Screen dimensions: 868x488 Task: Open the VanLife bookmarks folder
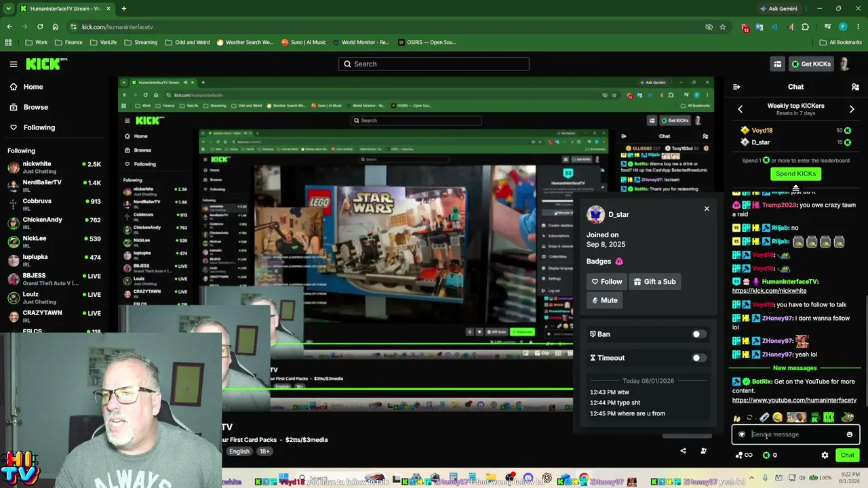point(103,42)
